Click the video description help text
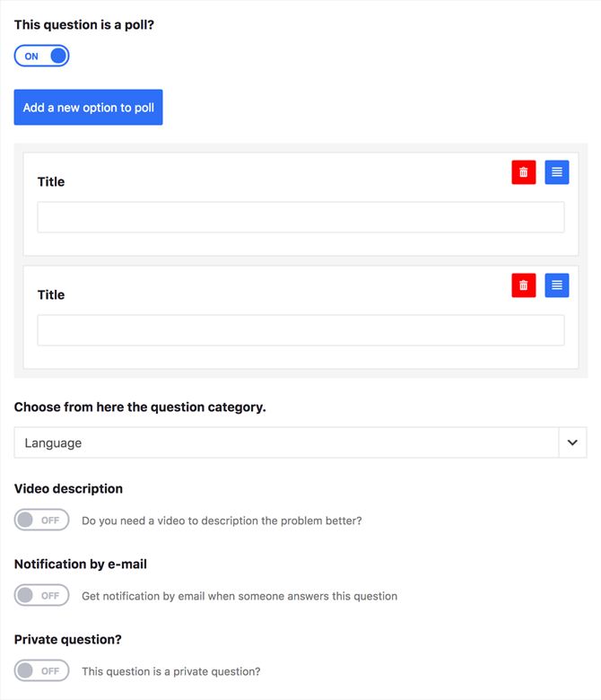Image resolution: width=601 pixels, height=700 pixels. [222, 521]
